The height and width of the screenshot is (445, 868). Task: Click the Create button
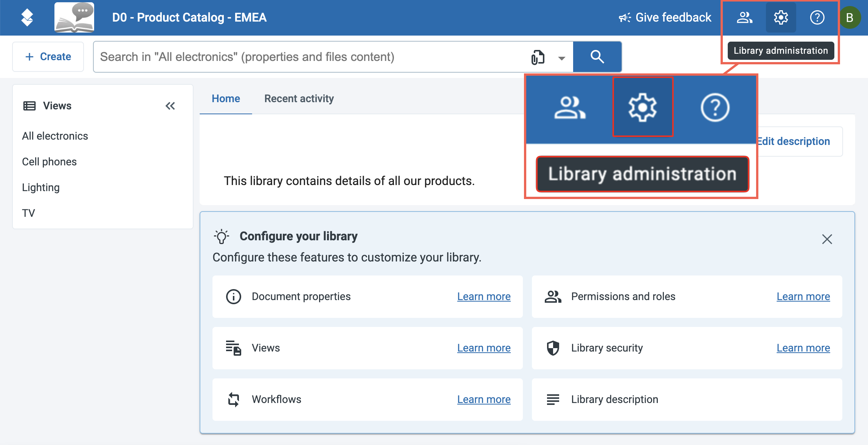pos(48,57)
